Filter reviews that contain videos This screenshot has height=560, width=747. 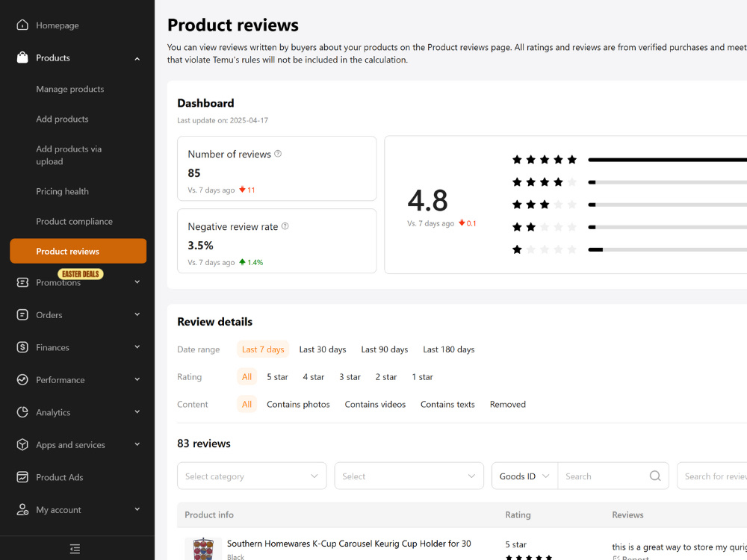coord(376,404)
